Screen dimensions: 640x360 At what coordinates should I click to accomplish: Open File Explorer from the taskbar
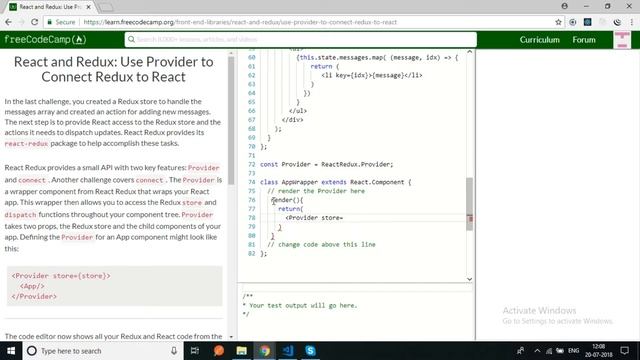point(242,351)
